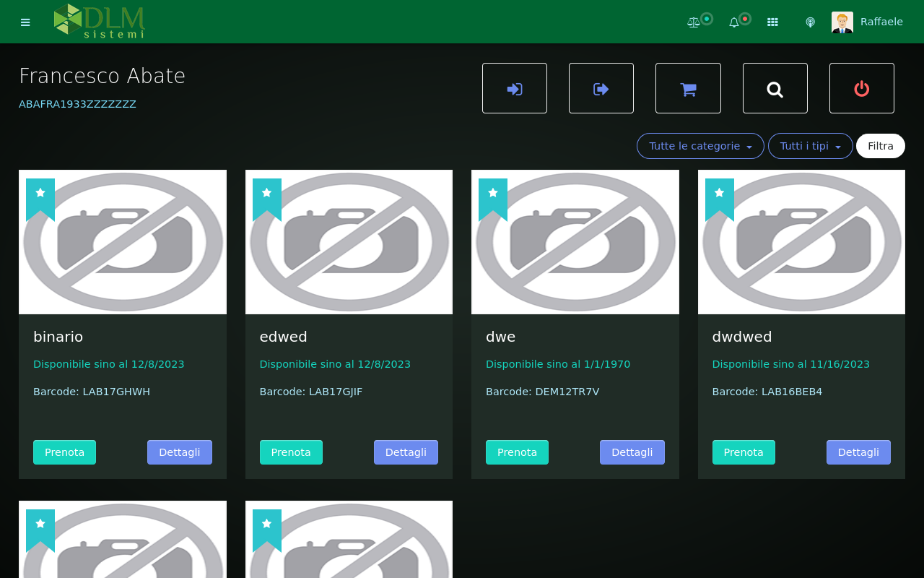The image size is (924, 578).
Task: Click the sign-out arrow button
Action: click(601, 89)
